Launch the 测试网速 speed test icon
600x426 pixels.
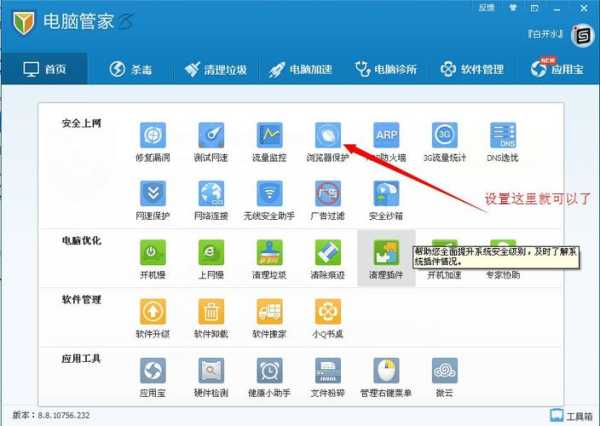pos(210,135)
